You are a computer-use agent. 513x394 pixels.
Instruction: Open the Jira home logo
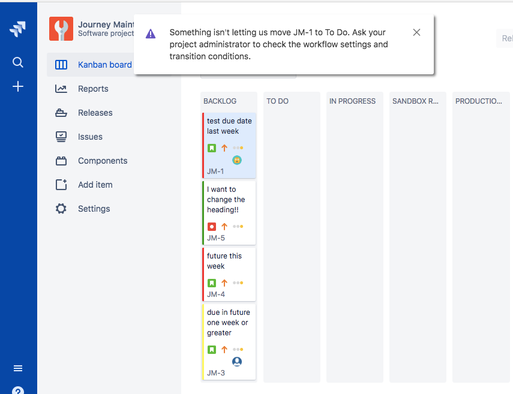(x=18, y=29)
